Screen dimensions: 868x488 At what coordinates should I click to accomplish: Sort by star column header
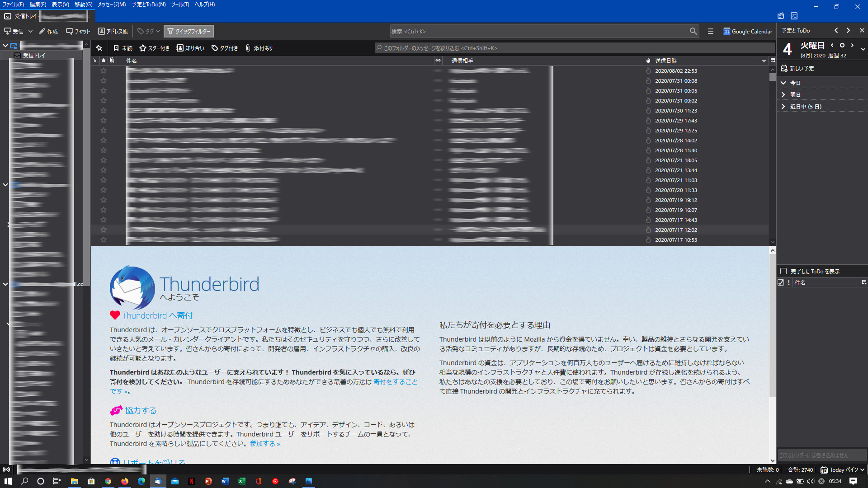click(104, 61)
